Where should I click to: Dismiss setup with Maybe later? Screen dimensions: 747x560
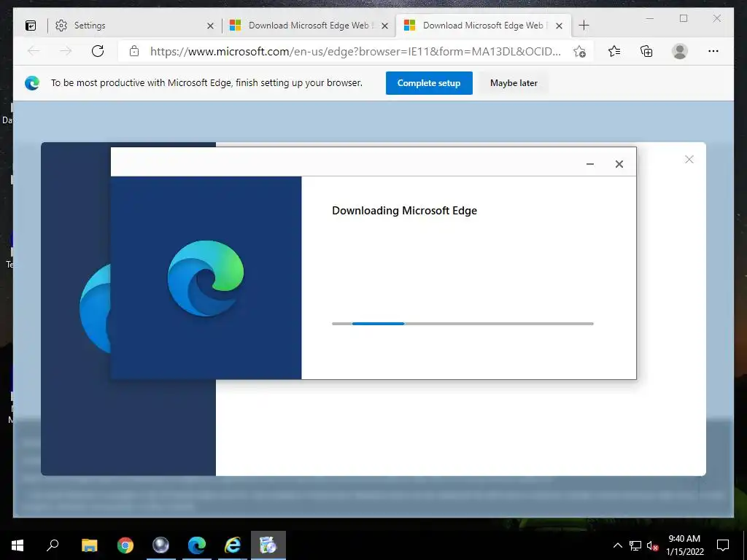[514, 83]
